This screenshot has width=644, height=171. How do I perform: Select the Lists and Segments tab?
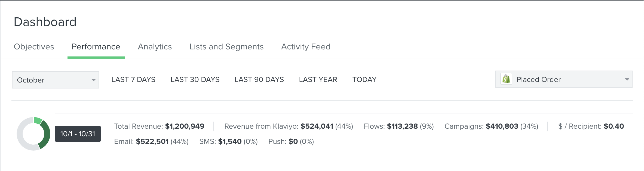click(226, 47)
